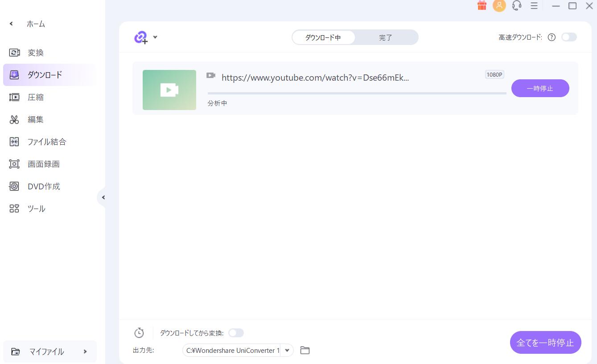This screenshot has width=597, height=364.
Task: Click the 高速ダウンロード label
Action: 520,37
